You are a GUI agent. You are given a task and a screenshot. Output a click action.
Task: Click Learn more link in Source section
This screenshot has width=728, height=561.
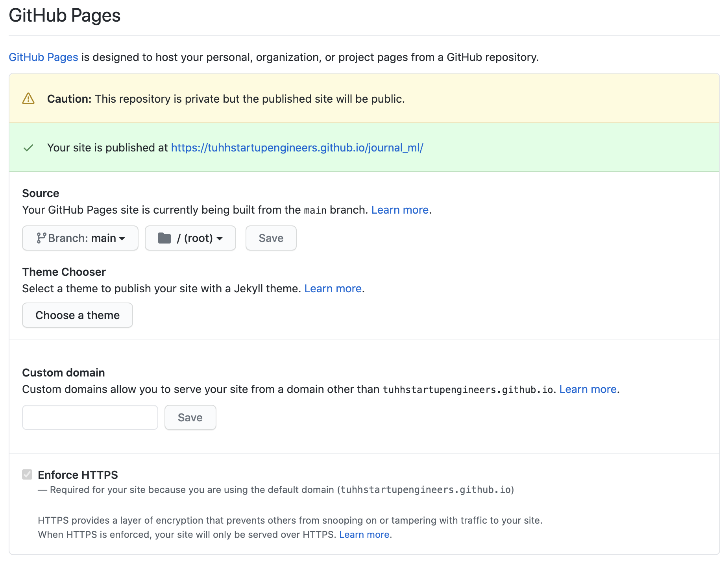tap(400, 210)
